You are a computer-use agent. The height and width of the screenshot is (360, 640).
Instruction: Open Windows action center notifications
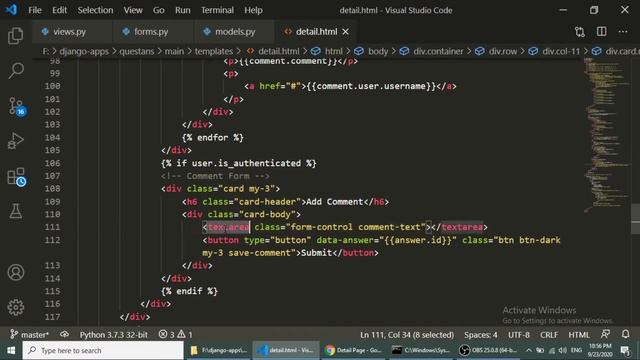[x=625, y=351]
